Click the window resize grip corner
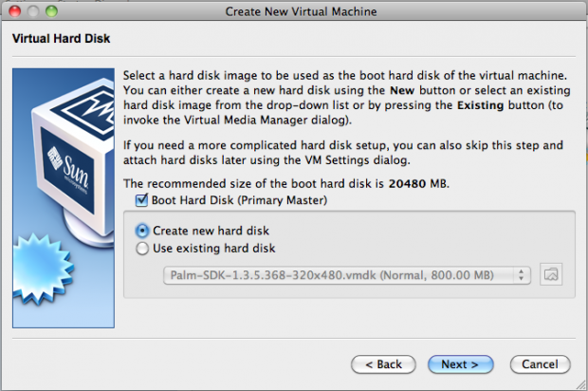Screen dimensions: 588x391 point(580,384)
